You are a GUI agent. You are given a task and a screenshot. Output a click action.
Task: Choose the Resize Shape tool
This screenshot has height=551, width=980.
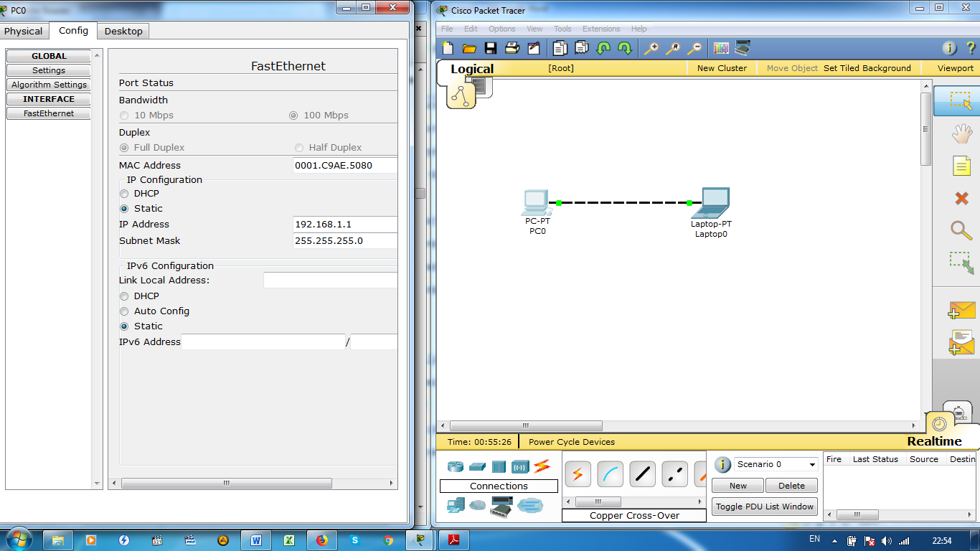(961, 263)
